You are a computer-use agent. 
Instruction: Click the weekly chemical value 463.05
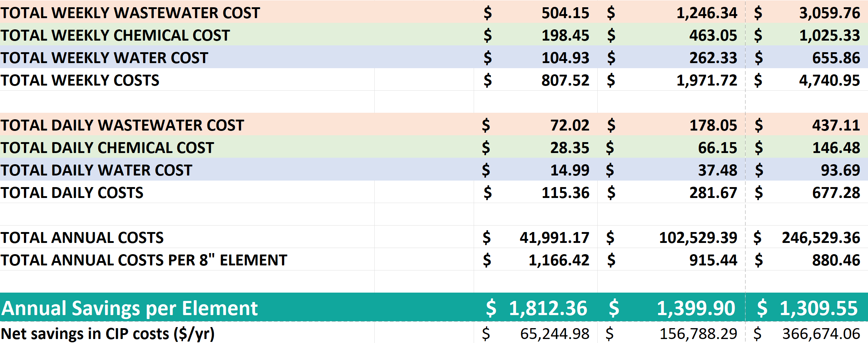point(713,35)
